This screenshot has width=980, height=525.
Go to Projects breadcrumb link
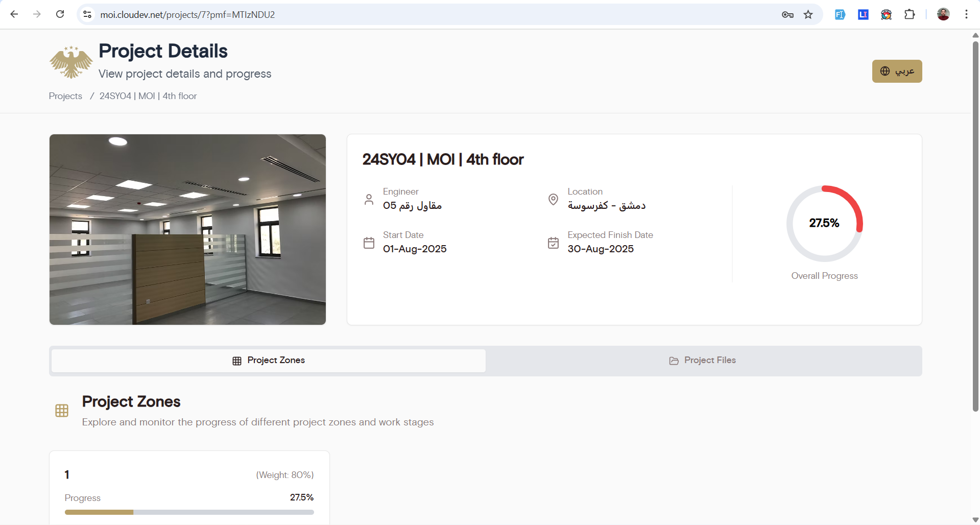click(x=65, y=96)
